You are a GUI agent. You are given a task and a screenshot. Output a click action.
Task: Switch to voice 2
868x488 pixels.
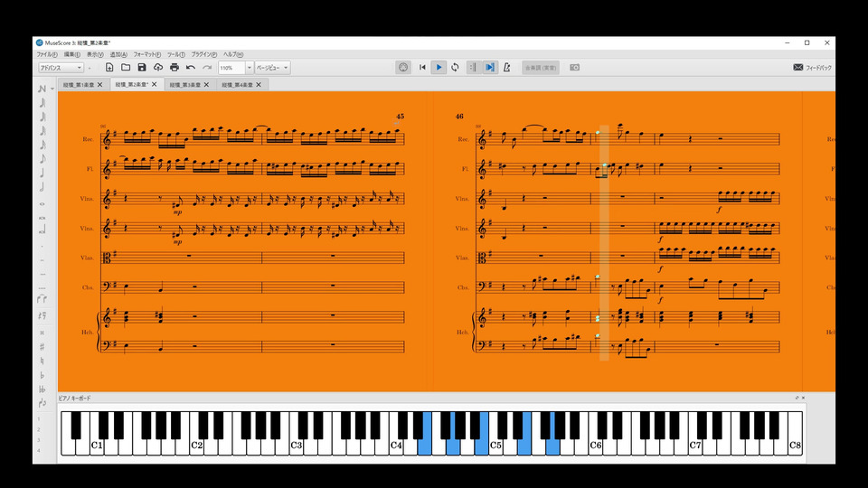(39, 430)
